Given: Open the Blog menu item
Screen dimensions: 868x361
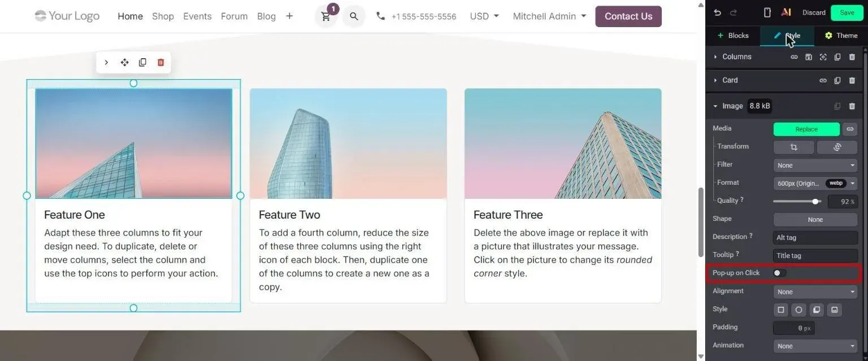Looking at the screenshot, I should tap(266, 16).
